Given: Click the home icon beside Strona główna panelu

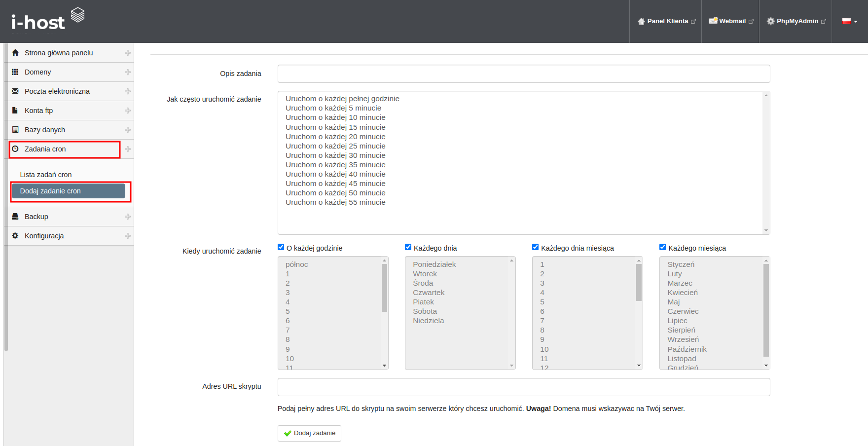Looking at the screenshot, I should (15, 53).
